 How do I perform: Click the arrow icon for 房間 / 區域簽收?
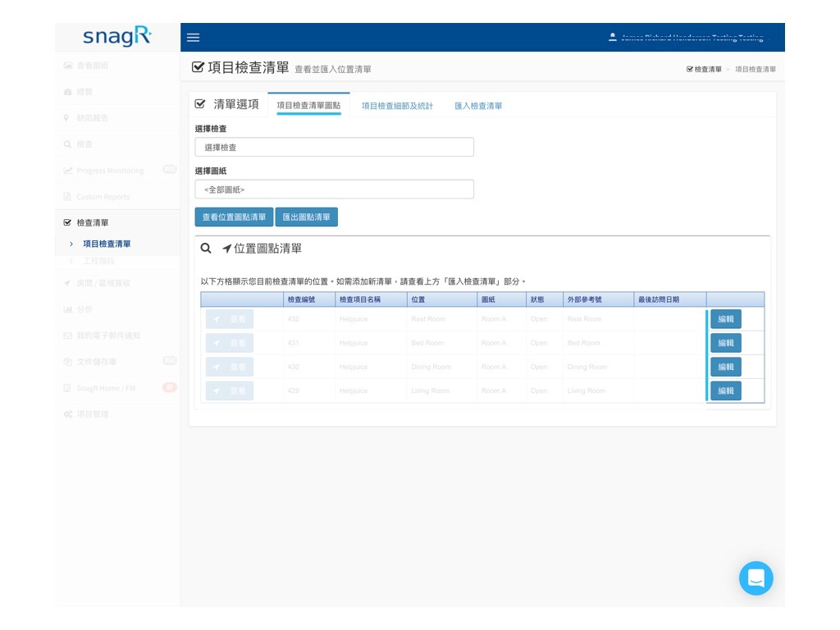pos(67,283)
